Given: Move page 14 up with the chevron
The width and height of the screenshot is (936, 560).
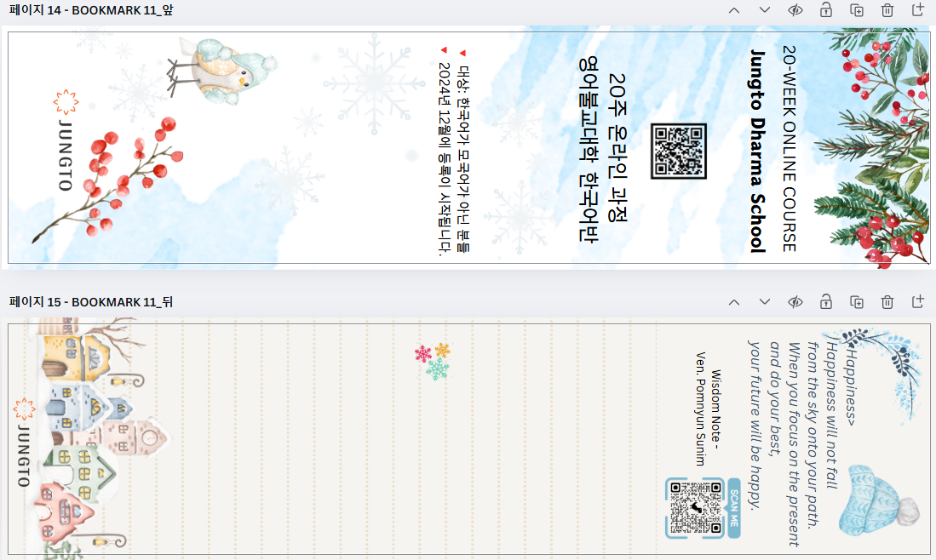Looking at the screenshot, I should [x=734, y=10].
